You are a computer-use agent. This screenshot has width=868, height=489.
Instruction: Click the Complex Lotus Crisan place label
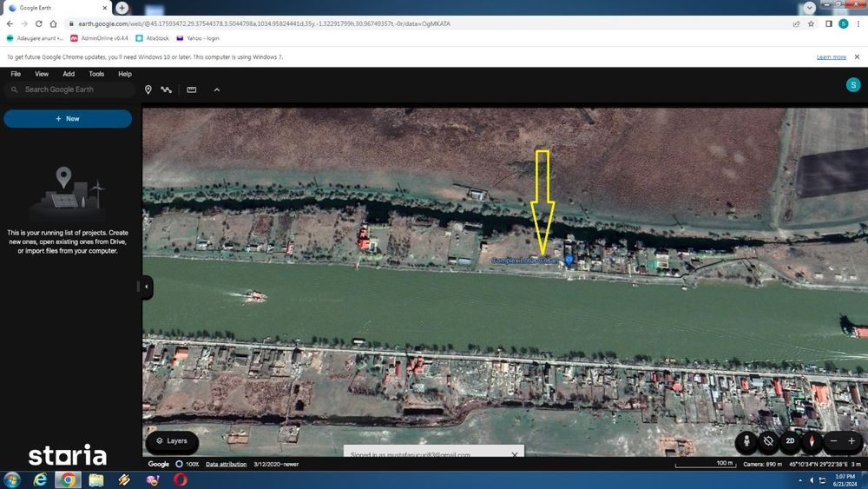click(x=525, y=261)
